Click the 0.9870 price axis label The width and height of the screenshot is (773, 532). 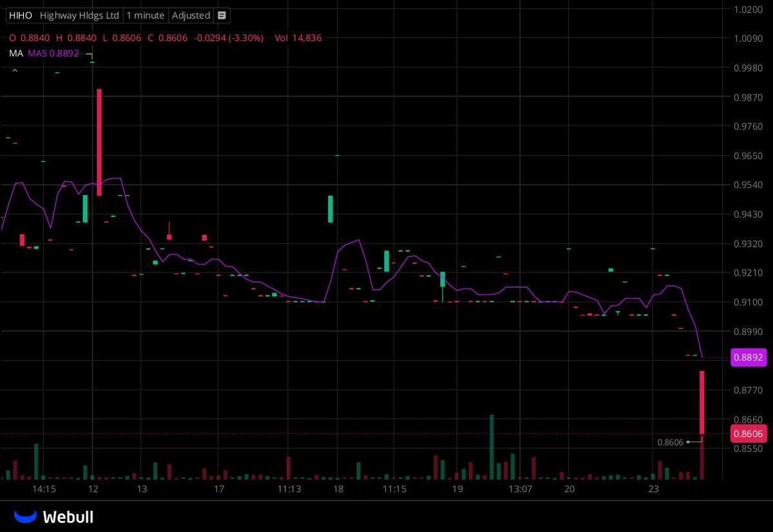click(x=749, y=97)
